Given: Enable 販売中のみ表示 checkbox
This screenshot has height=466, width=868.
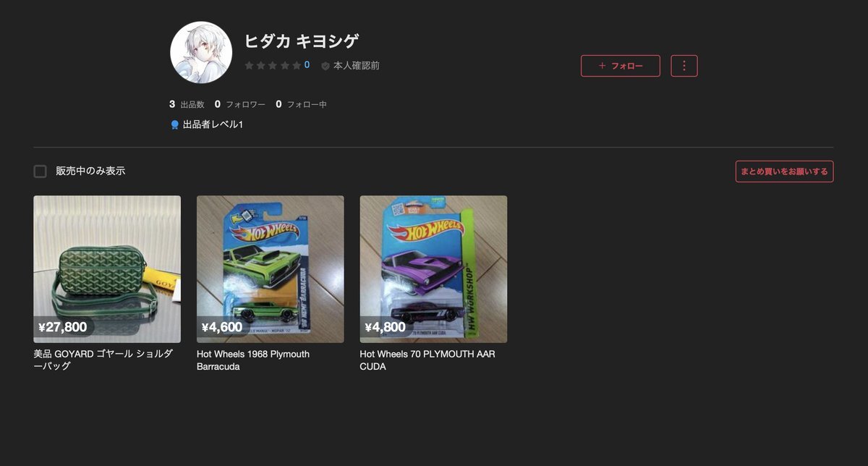Looking at the screenshot, I should 41,171.
